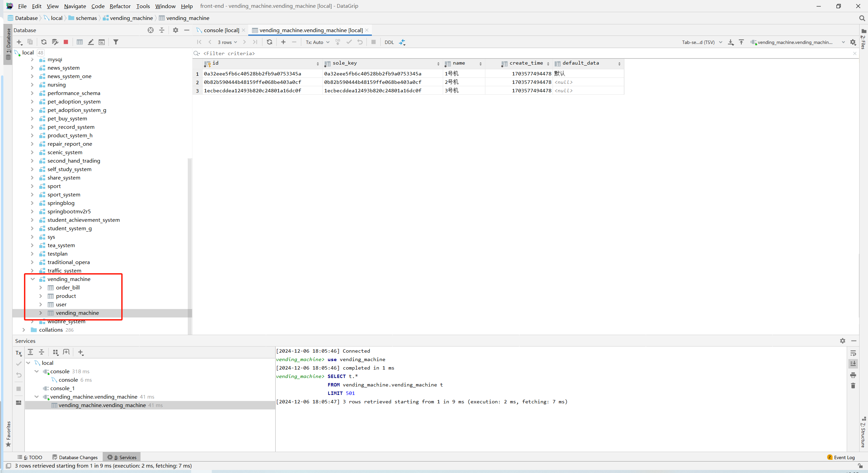This screenshot has width=868, height=473.
Task: Expand the order_bill table node
Action: coord(41,287)
